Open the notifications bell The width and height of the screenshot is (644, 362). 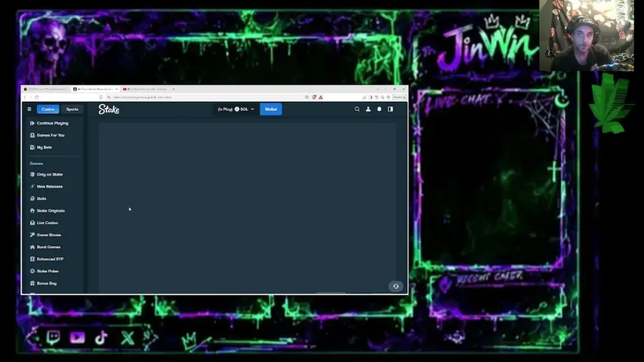pyautogui.click(x=379, y=109)
